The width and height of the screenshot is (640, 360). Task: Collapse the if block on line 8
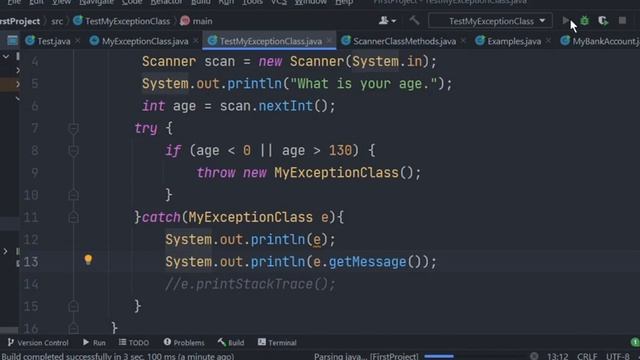click(73, 151)
